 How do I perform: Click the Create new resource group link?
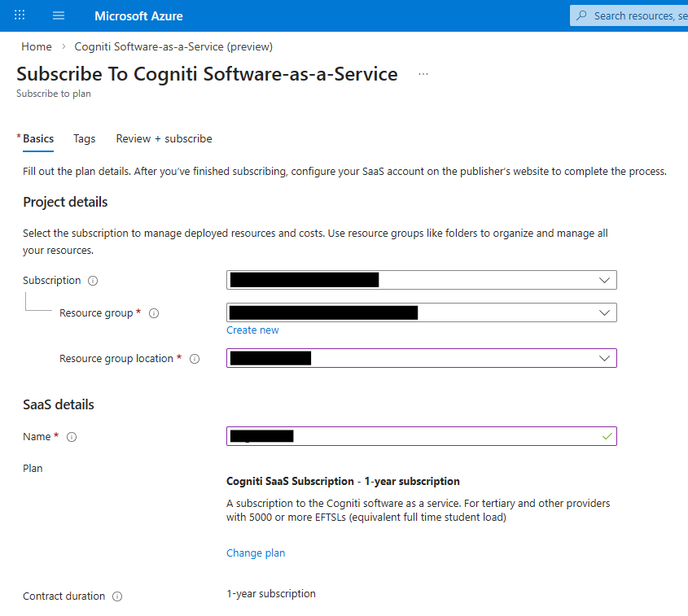pos(252,330)
